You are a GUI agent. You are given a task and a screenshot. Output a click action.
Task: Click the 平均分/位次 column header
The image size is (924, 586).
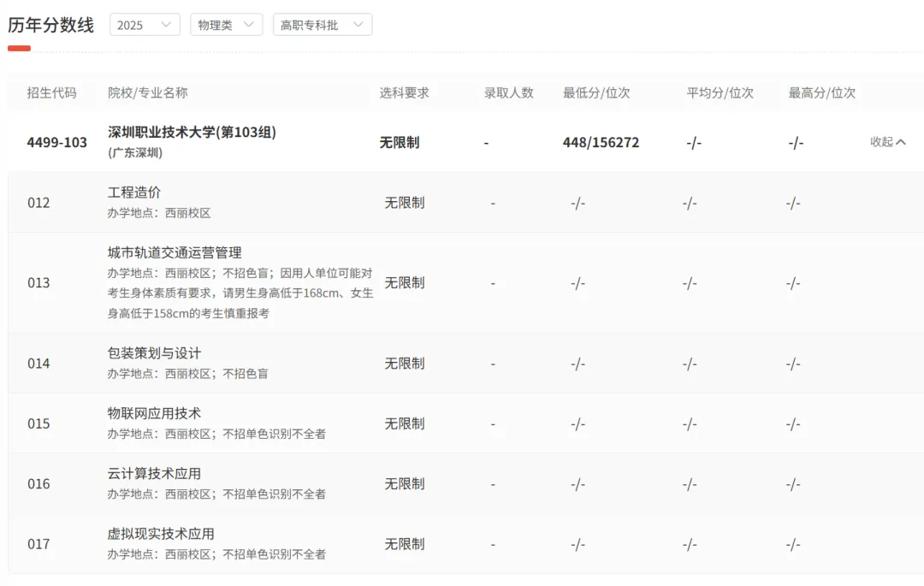click(x=720, y=92)
